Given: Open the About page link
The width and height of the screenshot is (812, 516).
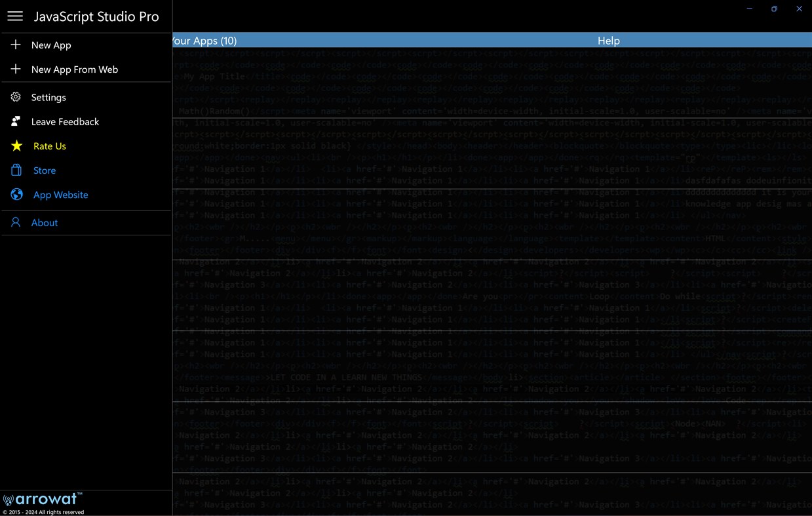Looking at the screenshot, I should coord(45,223).
